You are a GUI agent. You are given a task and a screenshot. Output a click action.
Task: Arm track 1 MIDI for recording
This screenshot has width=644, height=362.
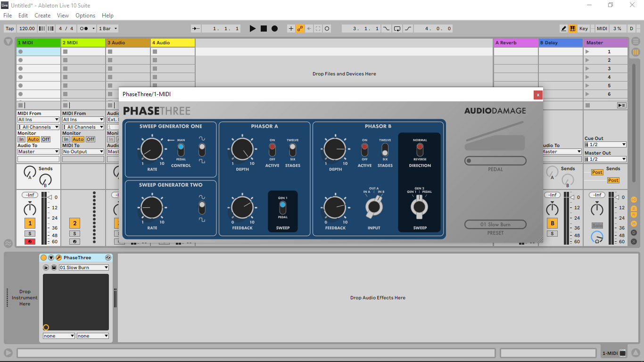30,242
